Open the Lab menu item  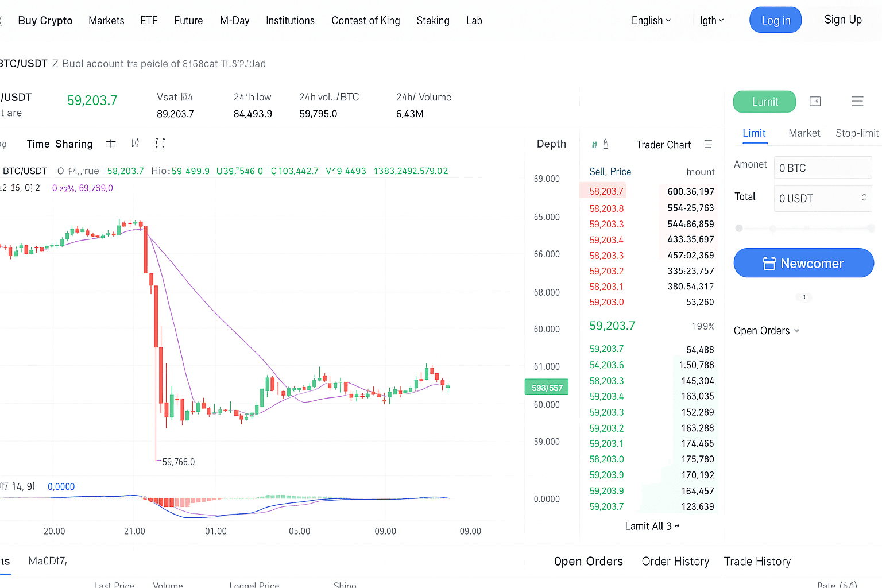click(474, 21)
